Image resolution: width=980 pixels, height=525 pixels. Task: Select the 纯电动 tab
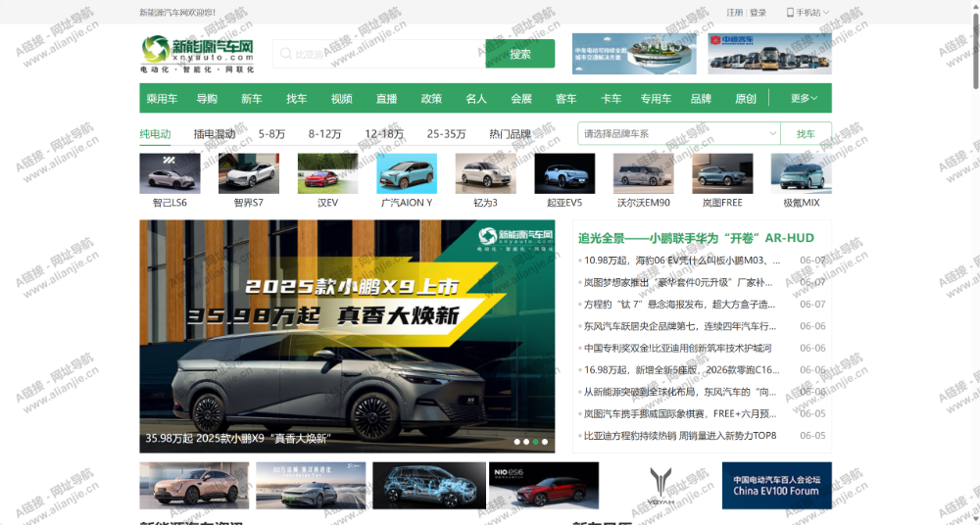[x=155, y=134]
